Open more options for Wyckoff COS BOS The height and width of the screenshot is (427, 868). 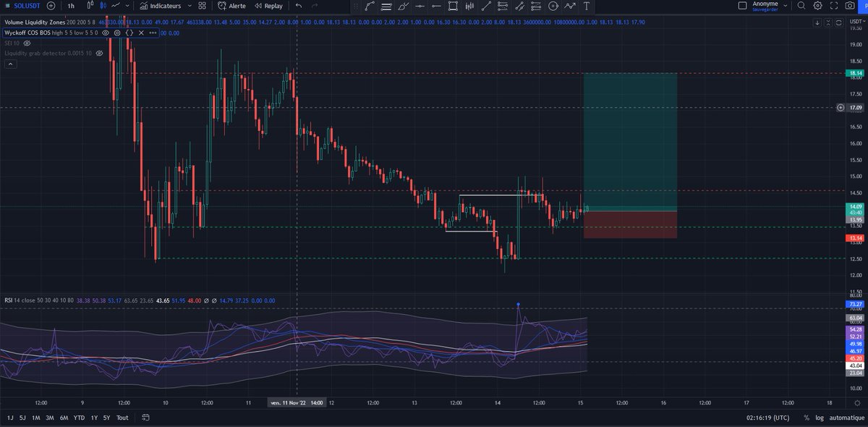153,33
